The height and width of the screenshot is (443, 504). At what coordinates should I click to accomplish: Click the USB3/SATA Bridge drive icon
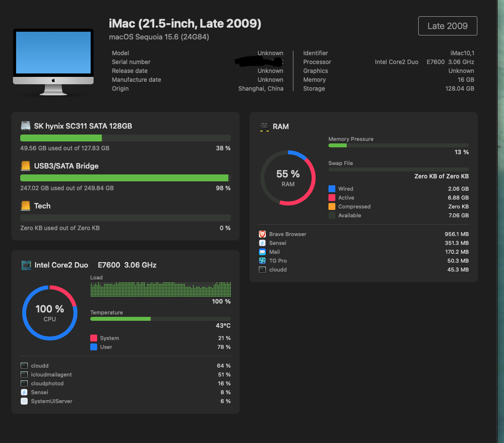25,166
